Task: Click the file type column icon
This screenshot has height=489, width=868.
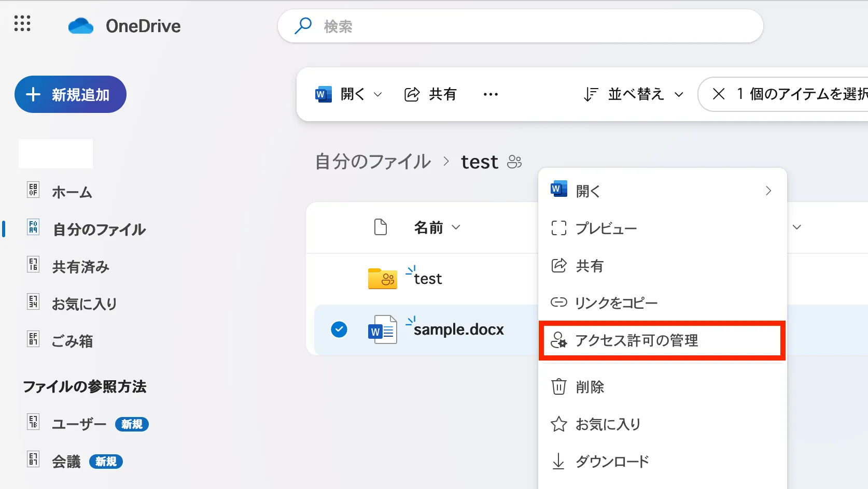Action: click(x=381, y=227)
